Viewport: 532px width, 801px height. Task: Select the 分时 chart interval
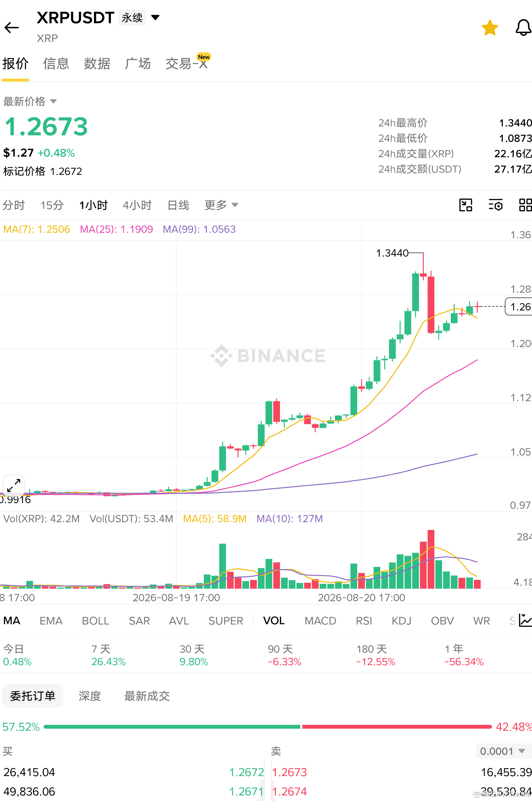pos(13,205)
